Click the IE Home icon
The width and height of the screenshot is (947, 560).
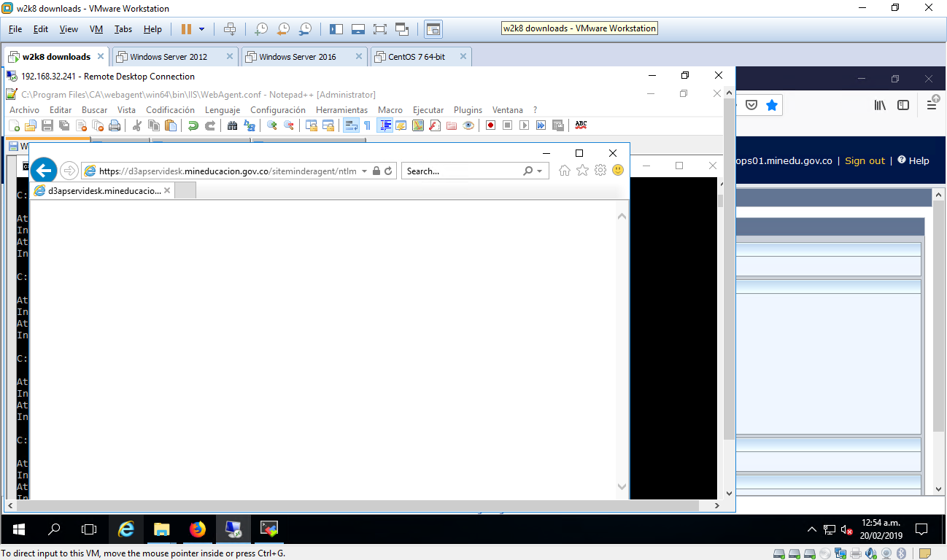[564, 171]
